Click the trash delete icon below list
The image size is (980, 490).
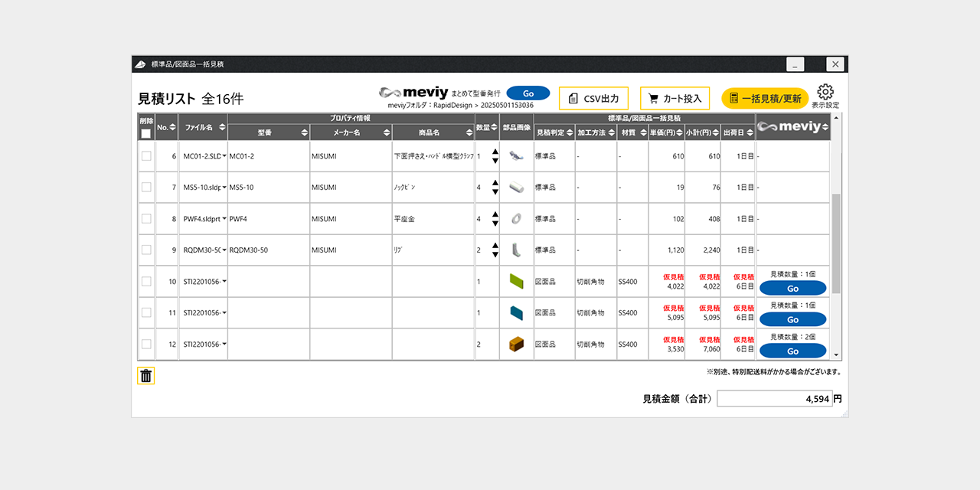pyautogui.click(x=146, y=376)
